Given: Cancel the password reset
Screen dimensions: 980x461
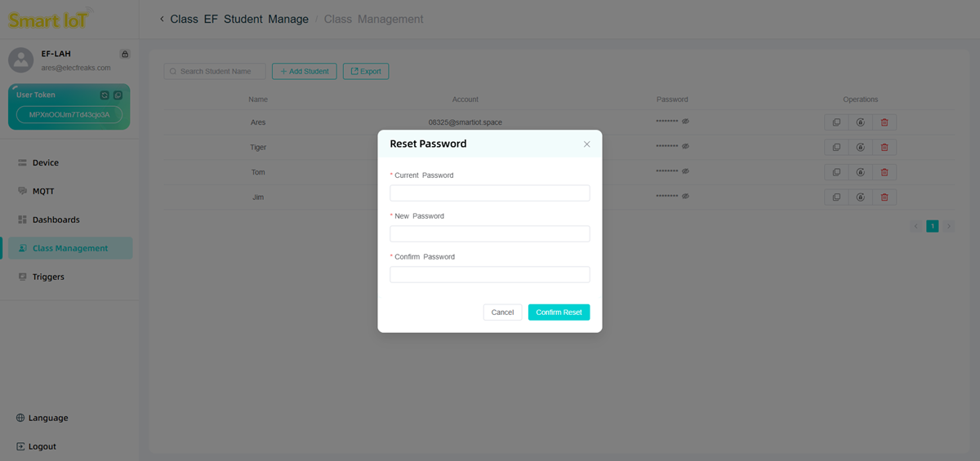Looking at the screenshot, I should (x=502, y=313).
